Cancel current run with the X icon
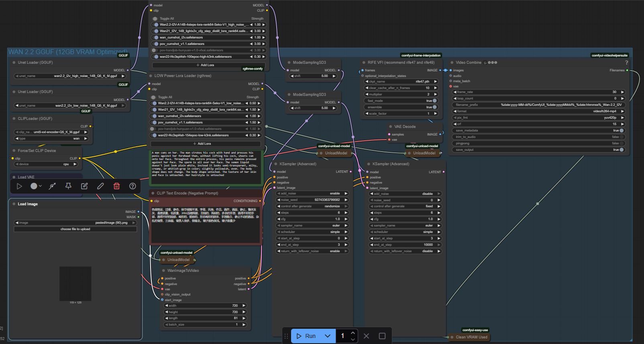Viewport: 644px width, 344px height. 366,336
